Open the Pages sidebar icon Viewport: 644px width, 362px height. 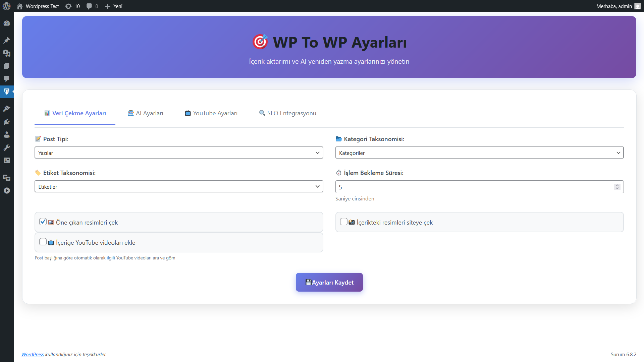click(x=7, y=66)
